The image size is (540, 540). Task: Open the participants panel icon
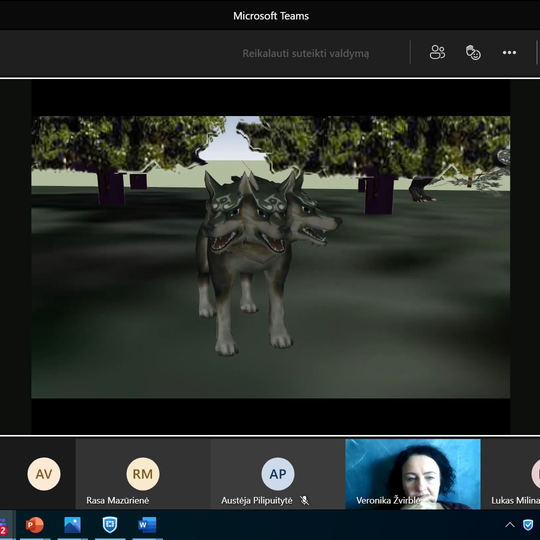(x=437, y=53)
